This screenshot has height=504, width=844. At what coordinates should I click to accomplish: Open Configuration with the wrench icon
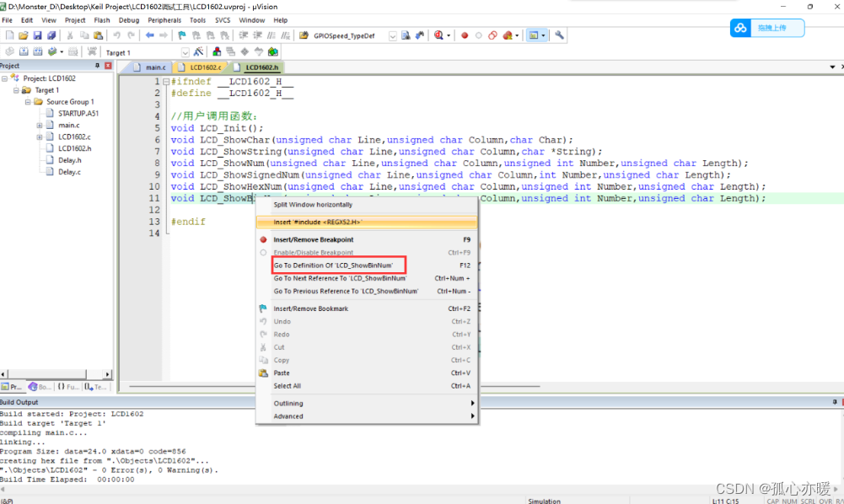559,35
